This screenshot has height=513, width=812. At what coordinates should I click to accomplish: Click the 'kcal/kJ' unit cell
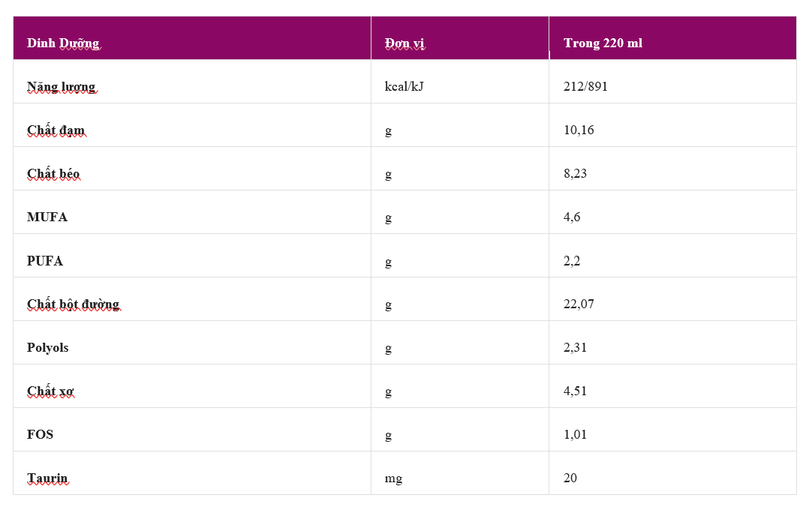pyautogui.click(x=404, y=86)
